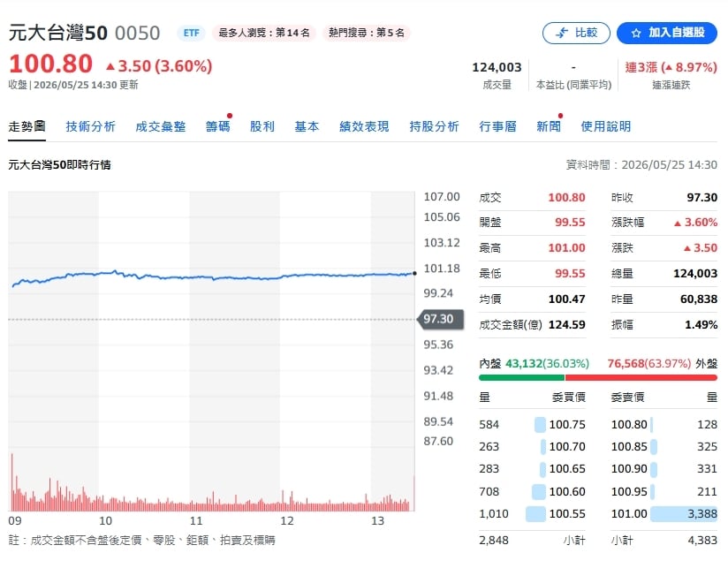Image resolution: width=728 pixels, height=568 pixels.
Task: Click the bid volume 1,010
Action: (494, 514)
